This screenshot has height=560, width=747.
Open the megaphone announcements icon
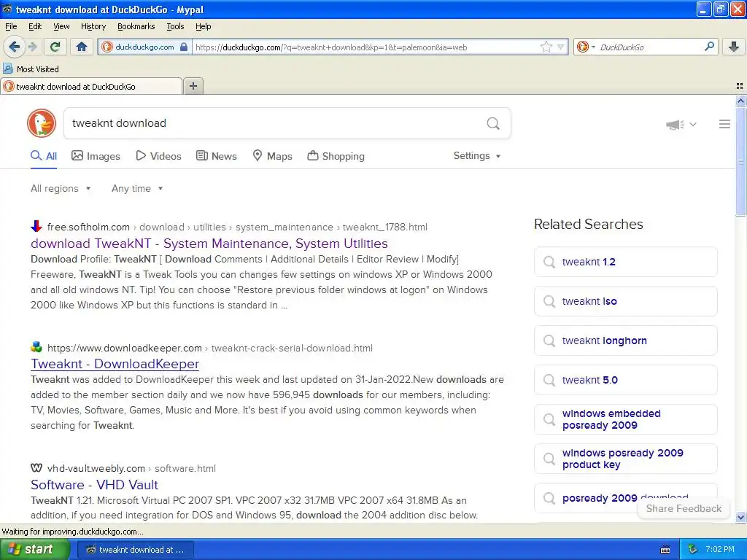[x=675, y=125]
